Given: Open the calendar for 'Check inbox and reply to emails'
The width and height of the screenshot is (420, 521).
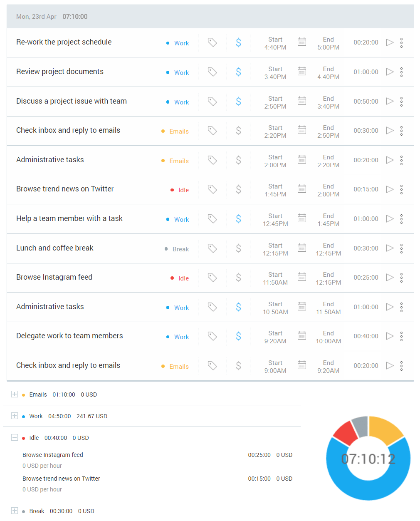Looking at the screenshot, I should (302, 130).
